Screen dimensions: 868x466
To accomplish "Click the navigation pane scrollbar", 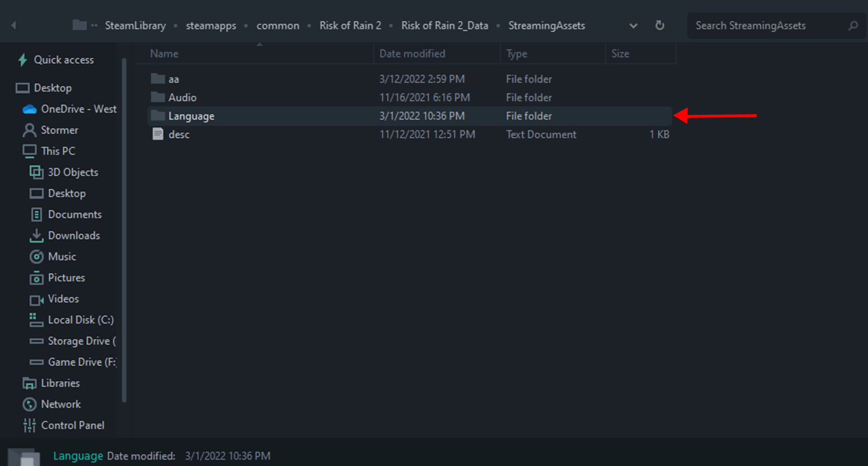I will tap(123, 230).
